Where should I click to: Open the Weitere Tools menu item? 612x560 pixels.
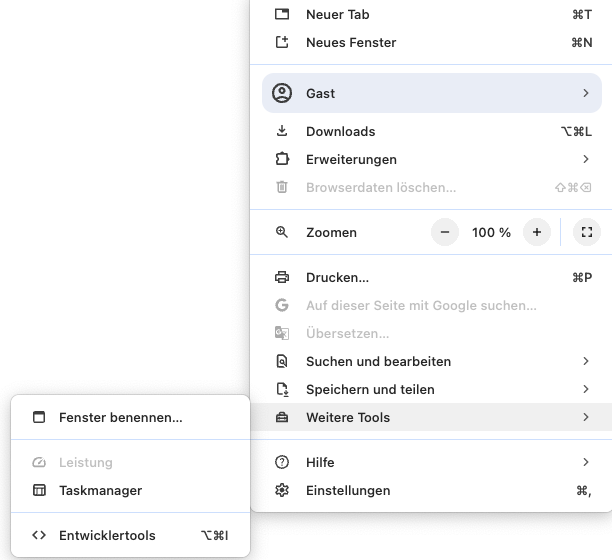[x=348, y=417]
